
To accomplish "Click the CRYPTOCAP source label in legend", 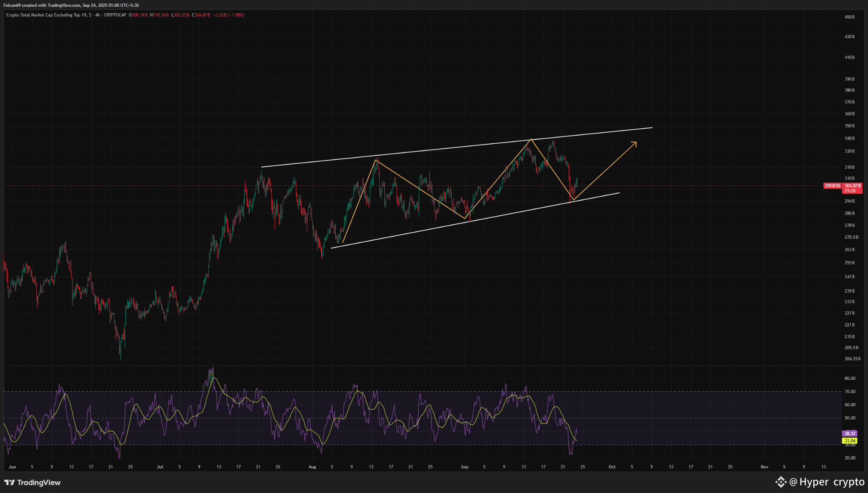I will [x=115, y=15].
